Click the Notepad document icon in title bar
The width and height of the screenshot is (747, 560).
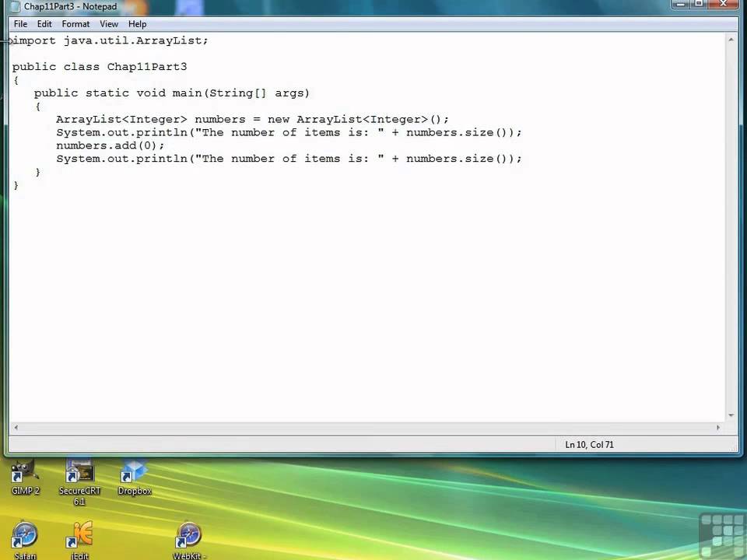(16, 6)
